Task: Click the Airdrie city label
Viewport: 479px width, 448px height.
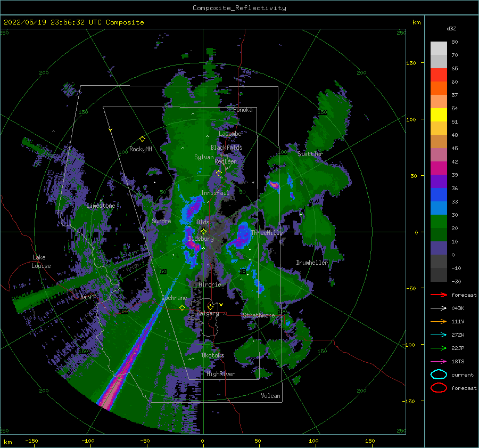Action: 210,284
